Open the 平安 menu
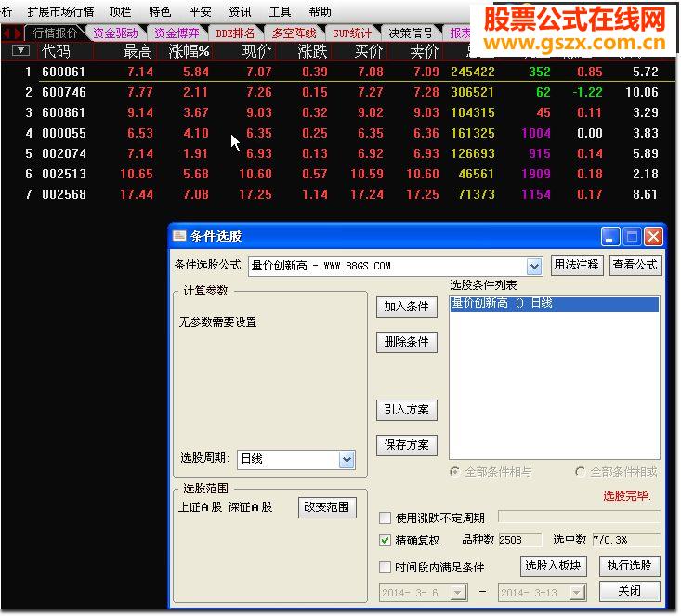Screen dimensions: 681x616 [x=201, y=11]
